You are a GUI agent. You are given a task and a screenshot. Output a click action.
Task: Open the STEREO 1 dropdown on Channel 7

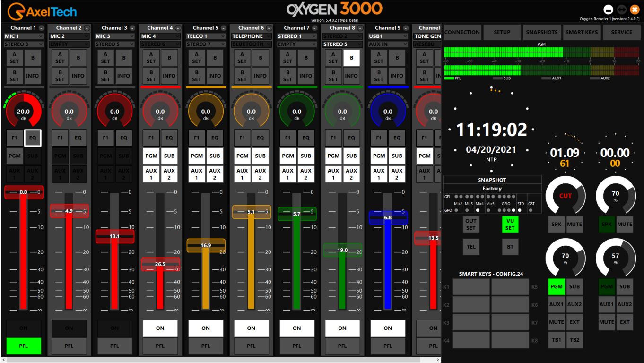coord(296,36)
